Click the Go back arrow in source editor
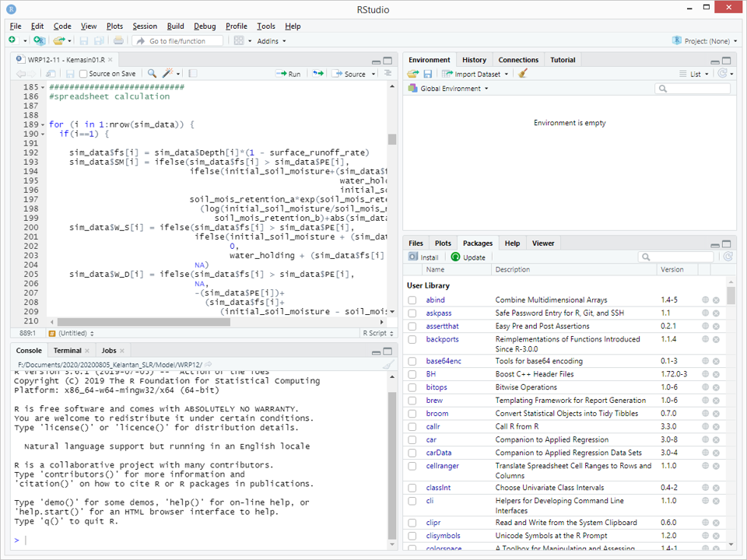Image resolution: width=747 pixels, height=560 pixels. [20, 73]
